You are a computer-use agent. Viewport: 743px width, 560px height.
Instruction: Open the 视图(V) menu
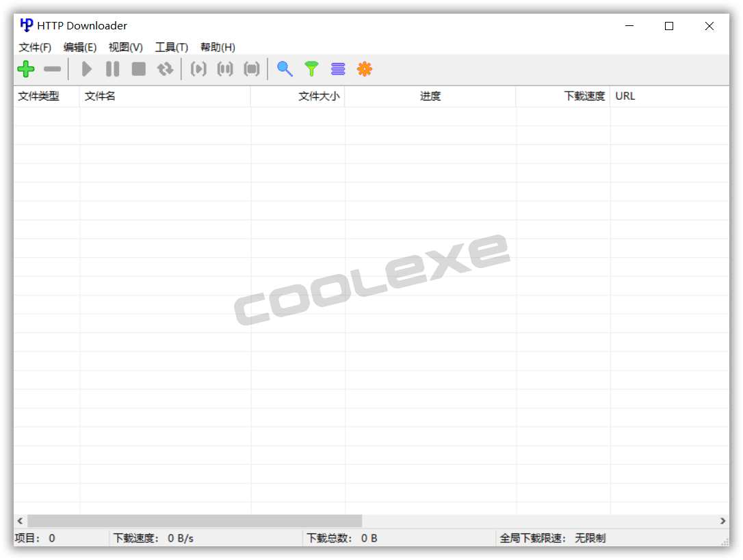coord(126,47)
